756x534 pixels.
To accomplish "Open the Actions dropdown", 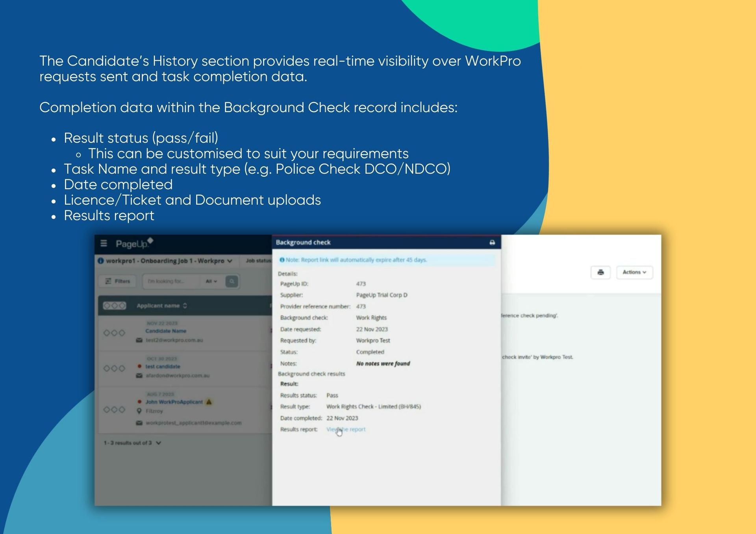I will [634, 272].
